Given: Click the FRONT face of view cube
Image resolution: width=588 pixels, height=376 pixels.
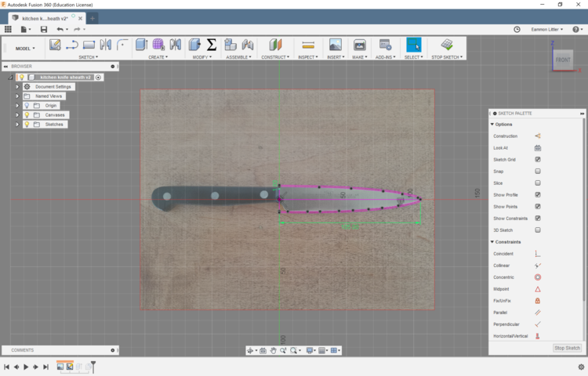Looking at the screenshot, I should (x=563, y=60).
